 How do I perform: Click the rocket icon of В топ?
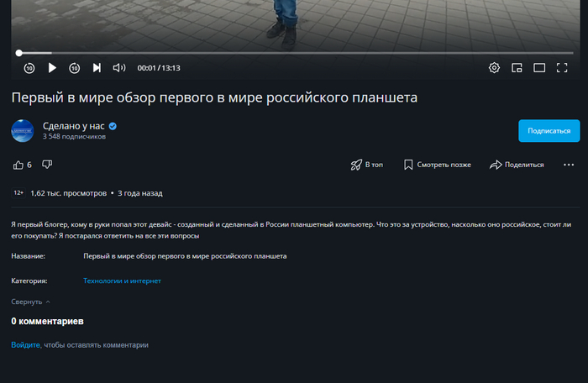click(x=356, y=165)
